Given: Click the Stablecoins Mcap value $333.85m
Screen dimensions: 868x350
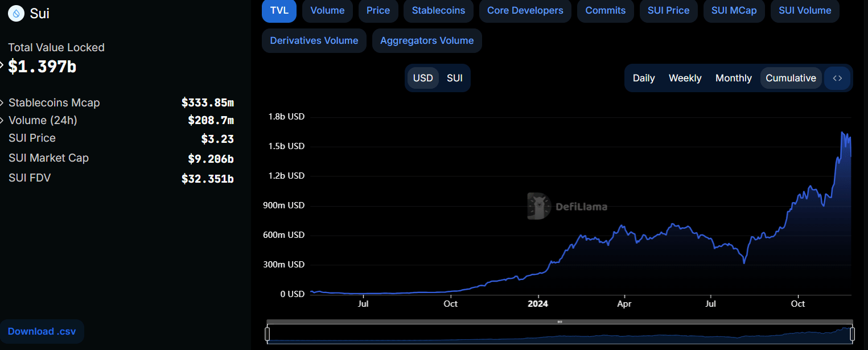Looking at the screenshot, I should tap(208, 103).
